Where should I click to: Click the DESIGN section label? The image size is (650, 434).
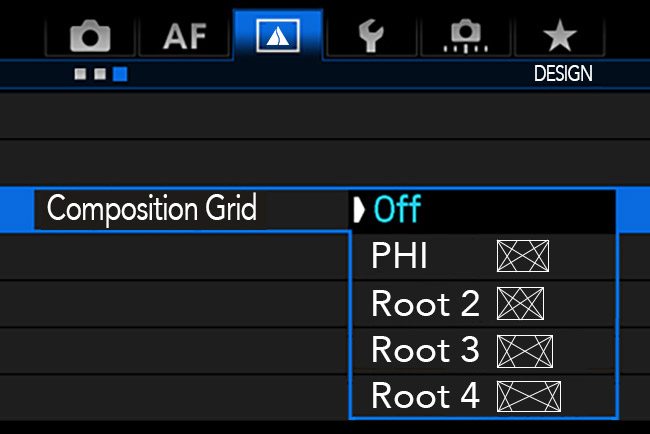[x=563, y=74]
